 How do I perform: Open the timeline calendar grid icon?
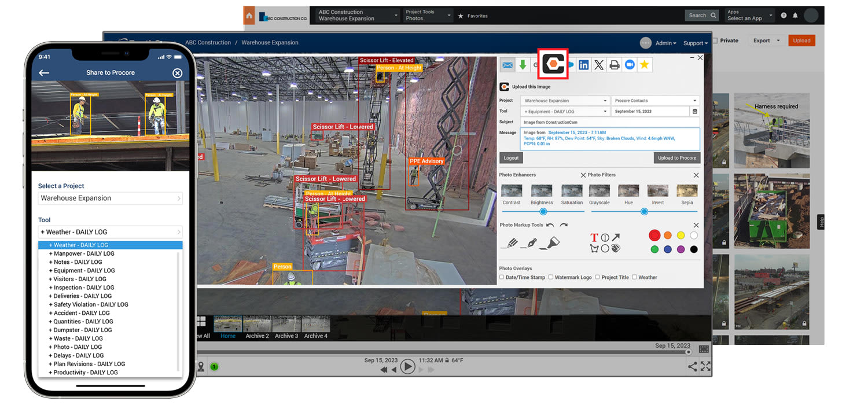[704, 349]
